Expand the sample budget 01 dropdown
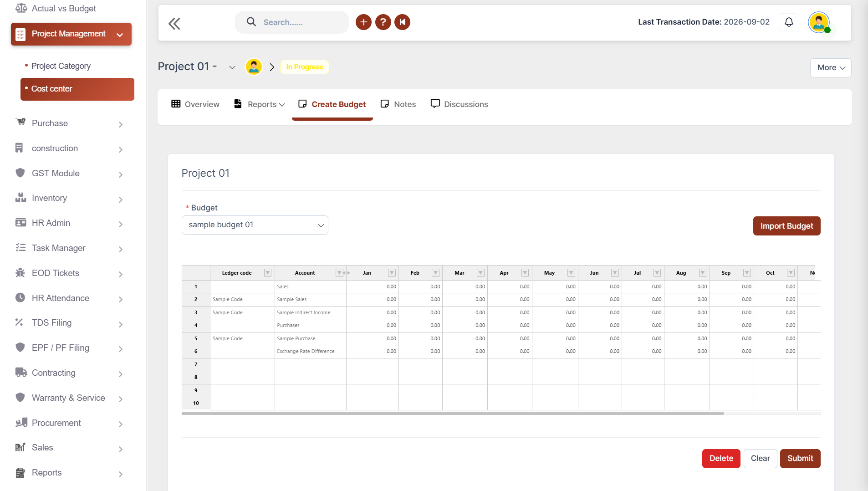868x491 pixels. pyautogui.click(x=255, y=225)
